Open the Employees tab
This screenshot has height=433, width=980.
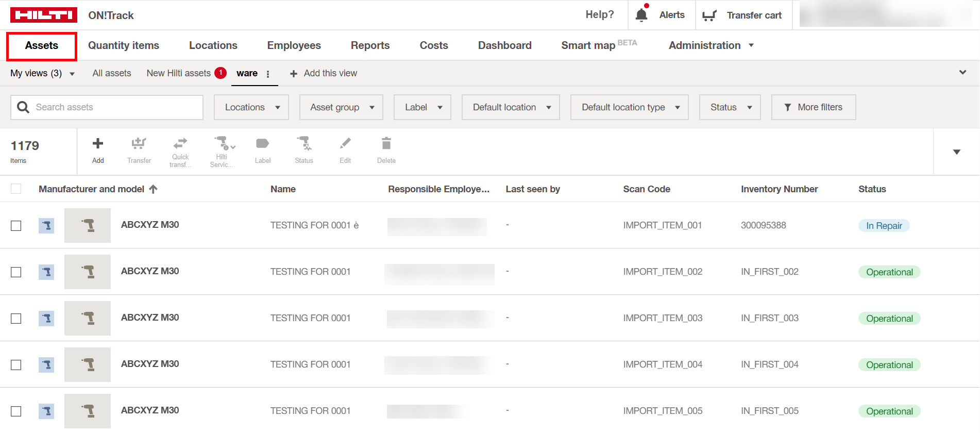point(294,45)
